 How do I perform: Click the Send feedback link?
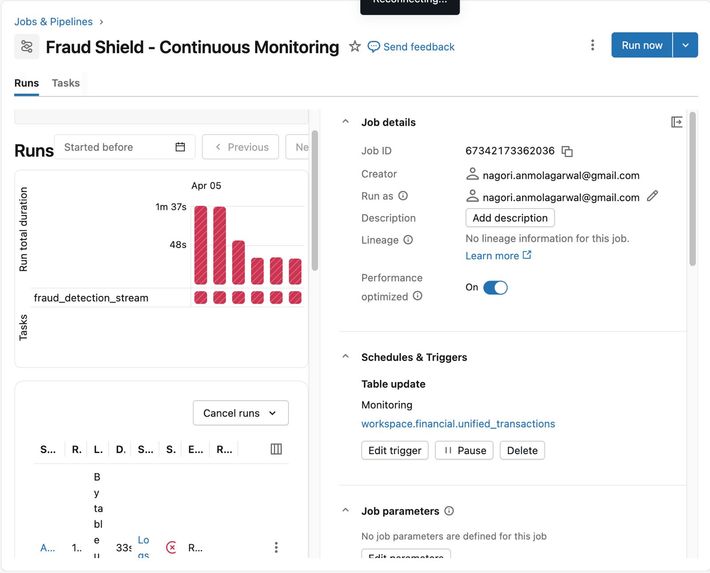coord(418,47)
